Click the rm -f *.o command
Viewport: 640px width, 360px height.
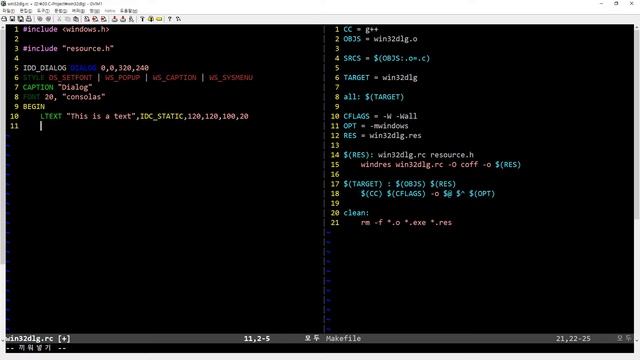pos(406,223)
